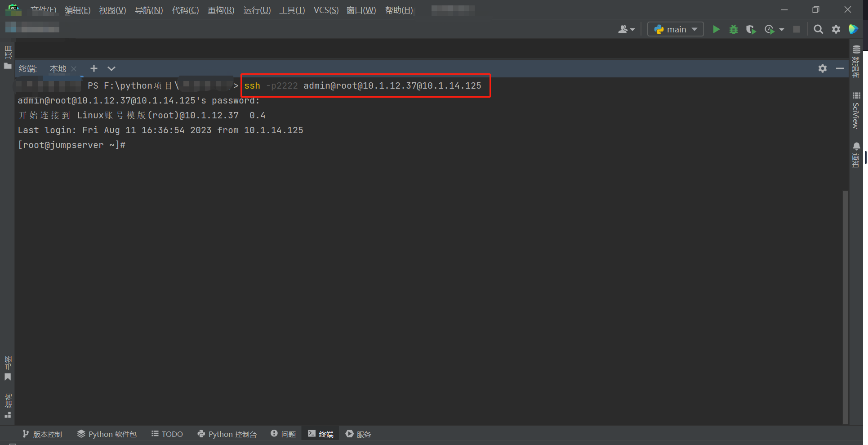Open the profiler options dropdown arrow
Viewport: 868px width, 445px height.
[x=781, y=29]
